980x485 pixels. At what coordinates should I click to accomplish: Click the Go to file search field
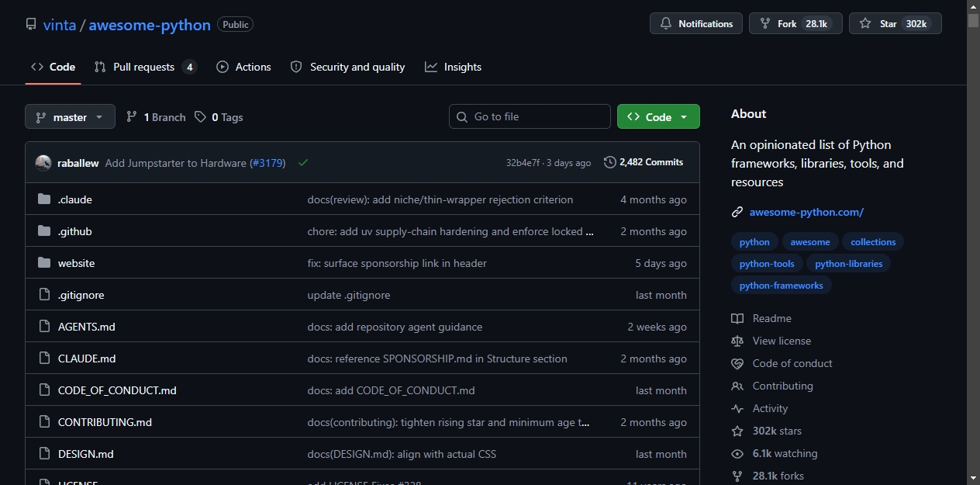click(x=530, y=116)
